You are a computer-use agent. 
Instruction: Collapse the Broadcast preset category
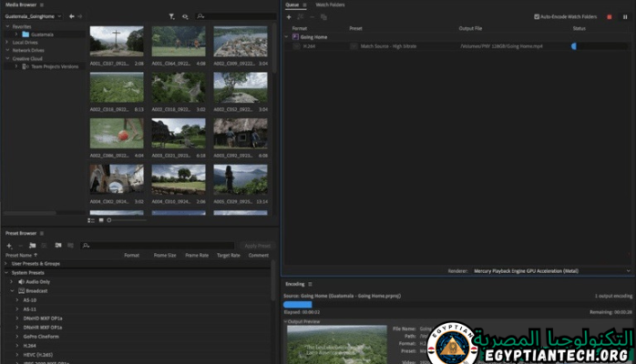[12, 290]
